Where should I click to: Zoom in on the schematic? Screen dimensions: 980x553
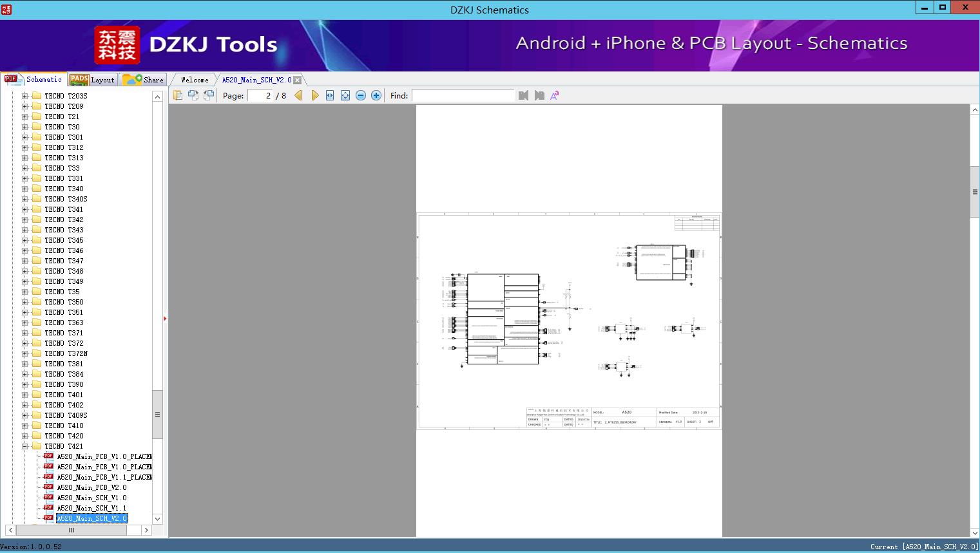click(376, 95)
